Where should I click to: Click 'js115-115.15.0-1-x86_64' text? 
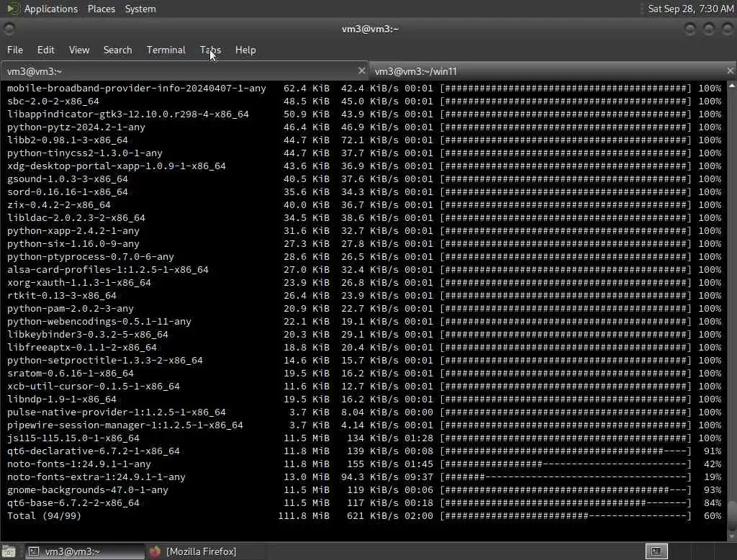[x=73, y=438]
